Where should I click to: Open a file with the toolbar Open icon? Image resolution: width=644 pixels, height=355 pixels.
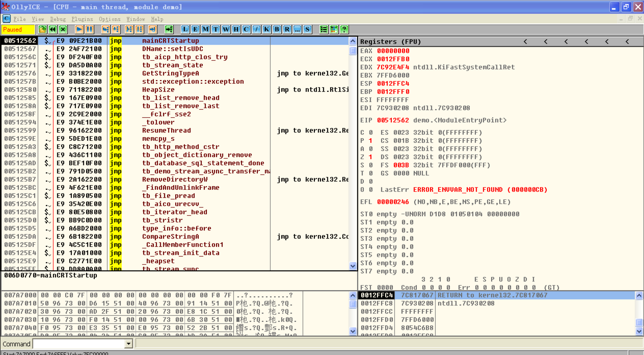point(43,30)
